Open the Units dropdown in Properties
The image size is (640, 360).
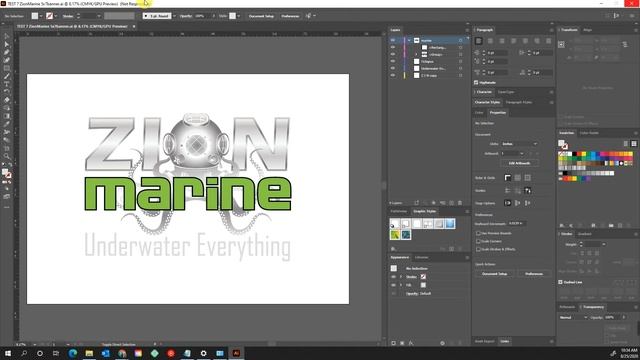[519, 144]
